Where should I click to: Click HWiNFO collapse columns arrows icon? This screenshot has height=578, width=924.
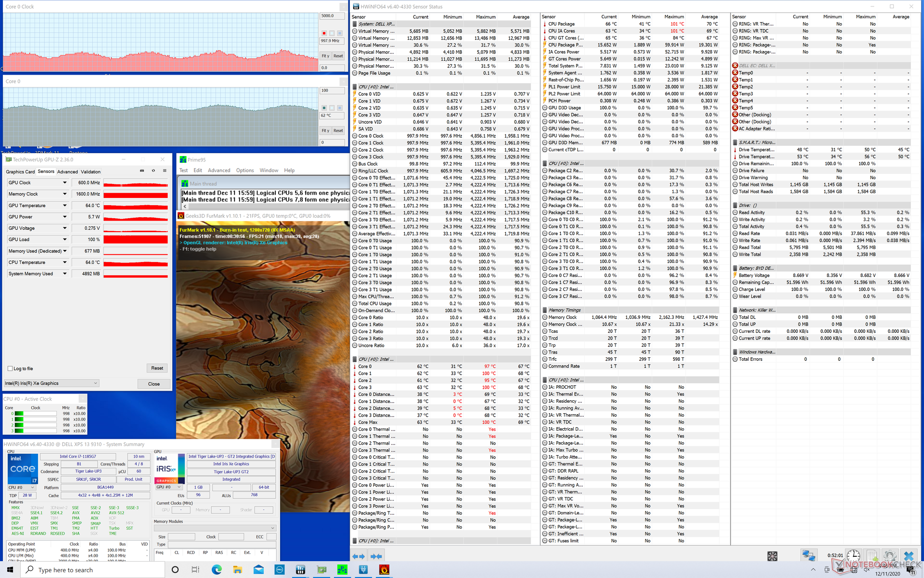(x=376, y=556)
